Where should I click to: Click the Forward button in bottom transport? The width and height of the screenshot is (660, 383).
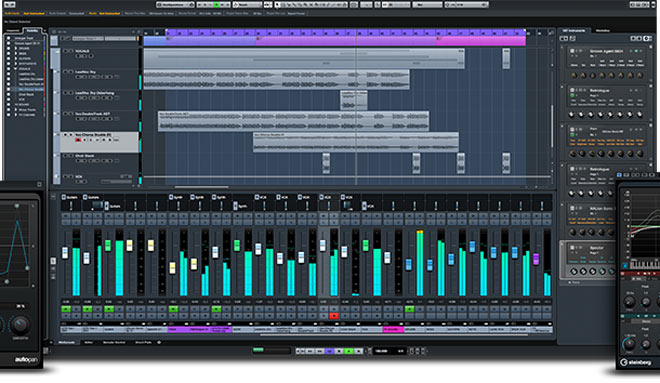[319, 351]
